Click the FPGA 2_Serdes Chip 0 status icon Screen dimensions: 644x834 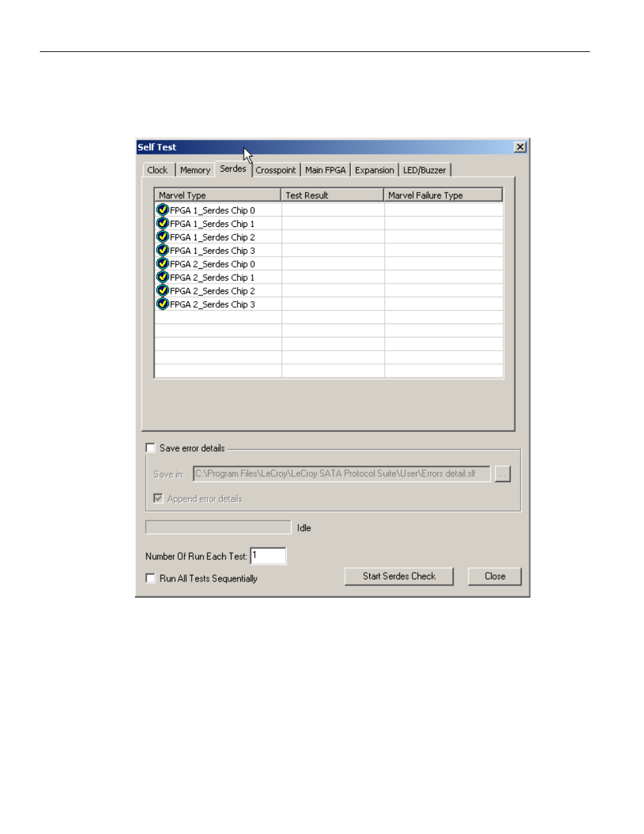click(x=162, y=264)
